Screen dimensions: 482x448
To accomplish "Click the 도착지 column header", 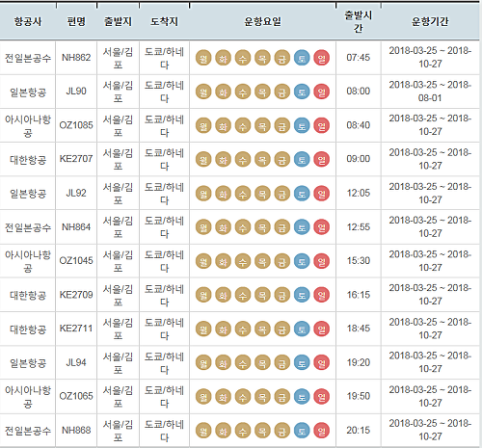I will (164, 21).
